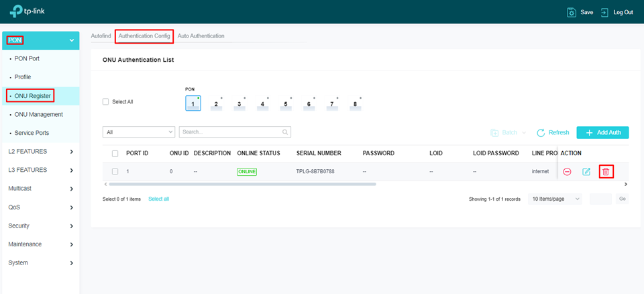Open the Auto Authentication tab
The image size is (644, 294).
pos(201,36)
